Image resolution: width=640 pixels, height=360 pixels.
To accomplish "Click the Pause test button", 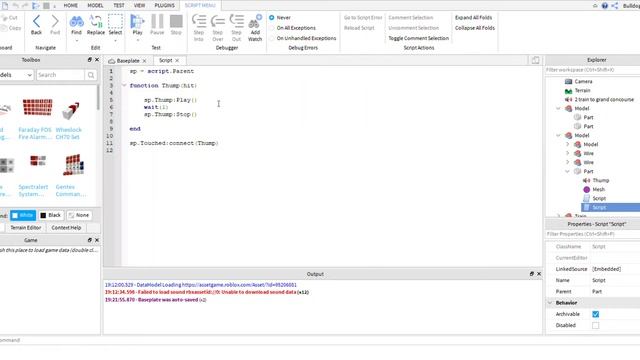I will (157, 21).
